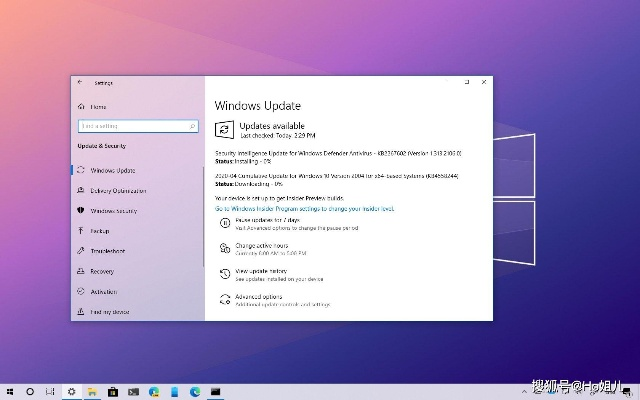The width and height of the screenshot is (640, 400).
Task: Open the Activation settings page
Action: point(104,291)
